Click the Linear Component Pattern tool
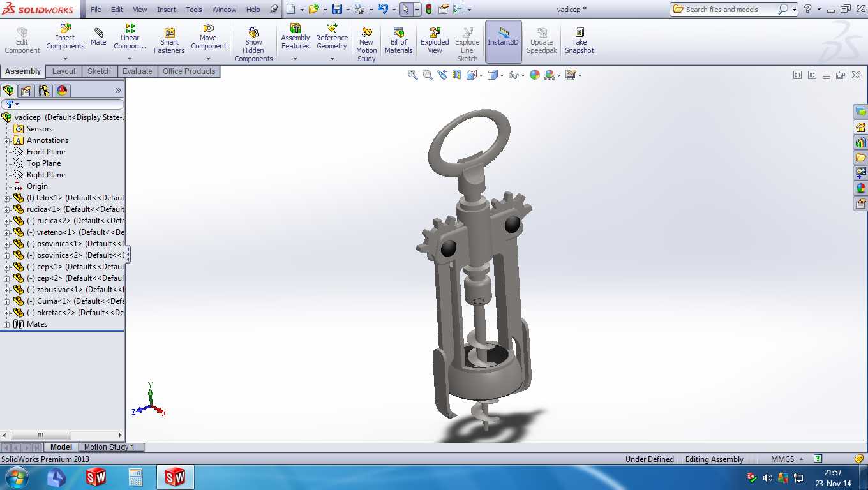 pyautogui.click(x=130, y=37)
